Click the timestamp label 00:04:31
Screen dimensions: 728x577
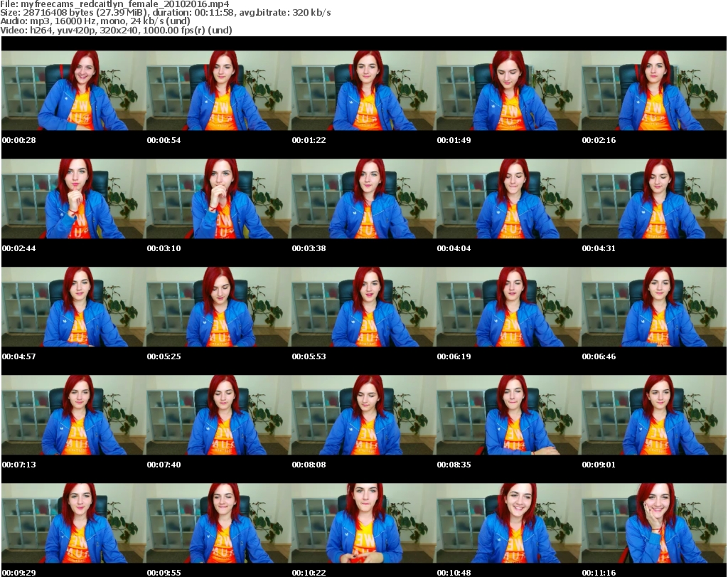point(599,248)
